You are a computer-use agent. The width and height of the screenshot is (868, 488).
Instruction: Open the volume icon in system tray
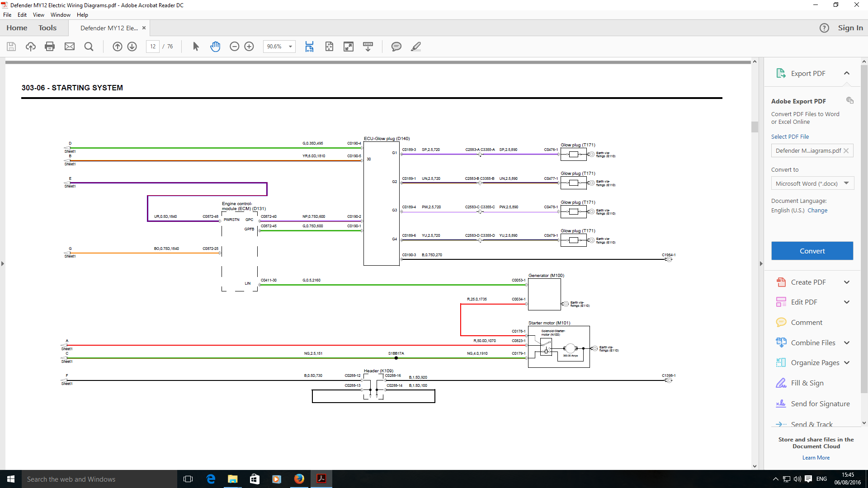[x=797, y=479]
